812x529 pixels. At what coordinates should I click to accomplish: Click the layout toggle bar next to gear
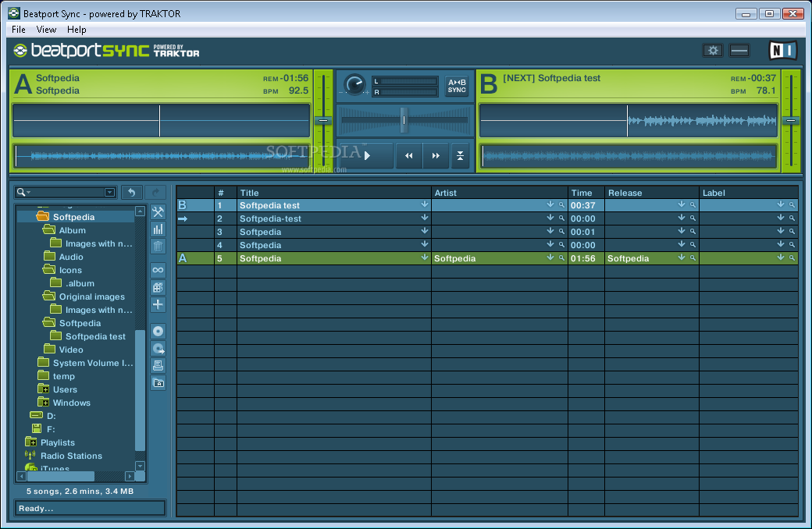739,50
